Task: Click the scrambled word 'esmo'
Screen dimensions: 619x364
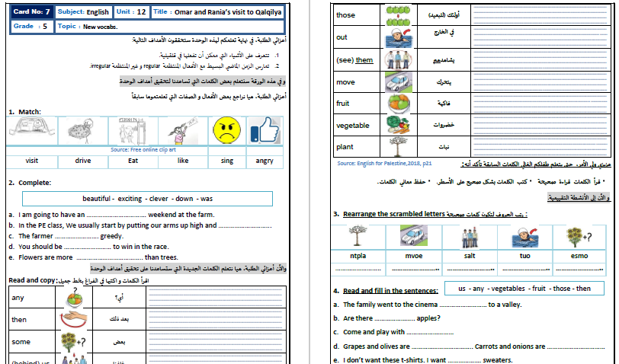Action: coord(579,256)
